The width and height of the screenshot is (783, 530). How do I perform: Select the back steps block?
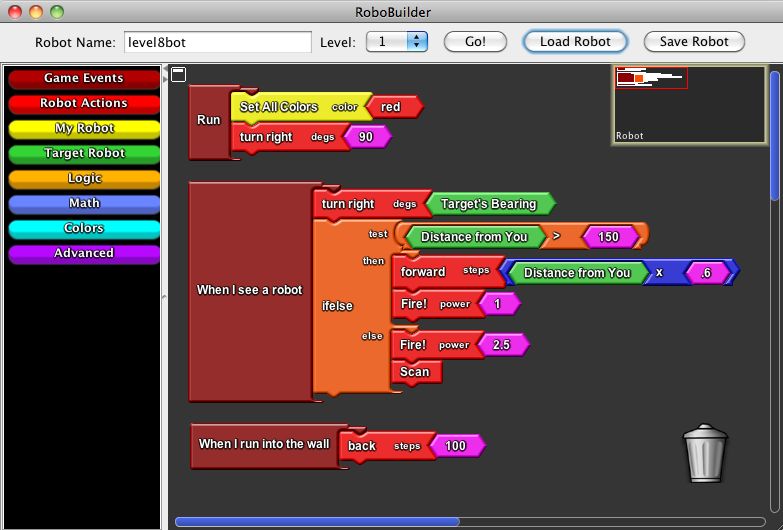pos(385,446)
